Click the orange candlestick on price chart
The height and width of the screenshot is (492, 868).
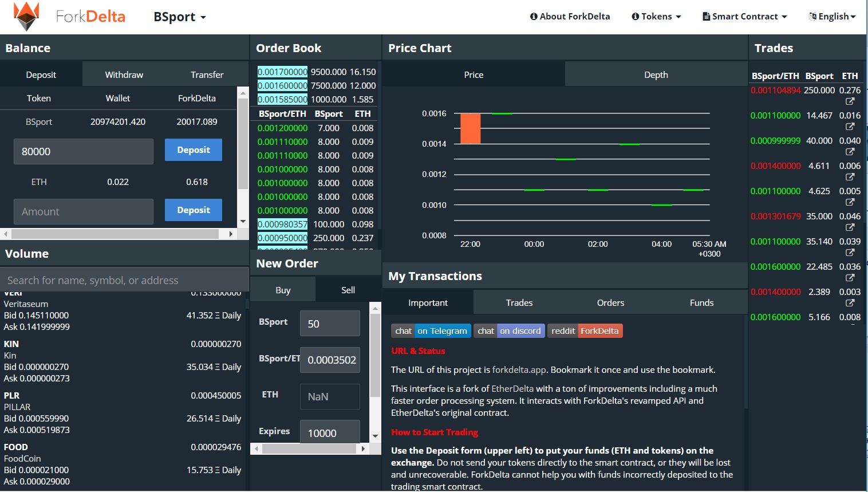click(x=471, y=128)
